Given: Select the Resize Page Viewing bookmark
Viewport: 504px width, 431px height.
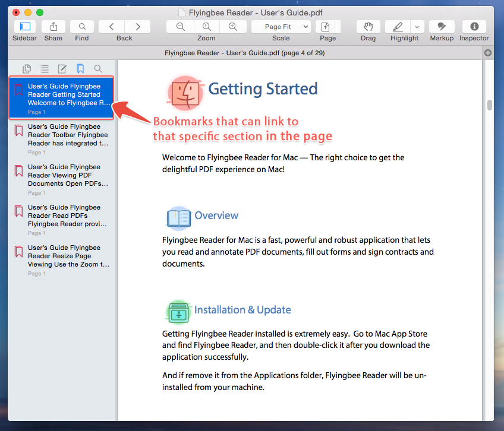Looking at the screenshot, I should click(61, 261).
